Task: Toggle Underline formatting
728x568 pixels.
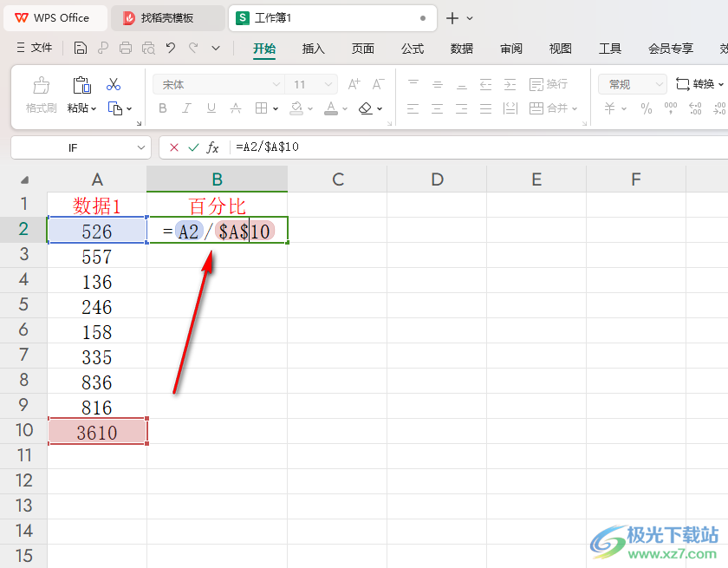Action: (x=211, y=108)
